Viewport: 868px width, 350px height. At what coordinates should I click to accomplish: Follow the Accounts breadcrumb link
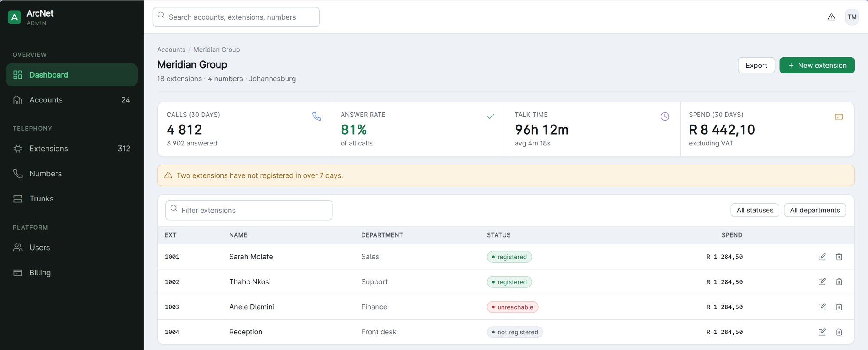[171, 50]
